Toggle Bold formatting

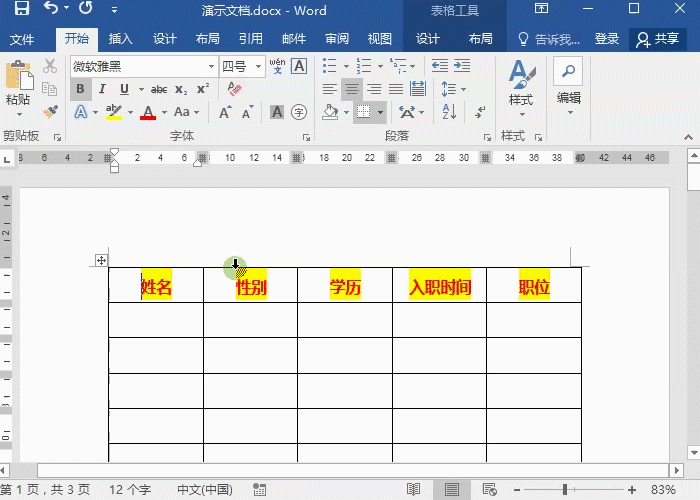coord(80,89)
